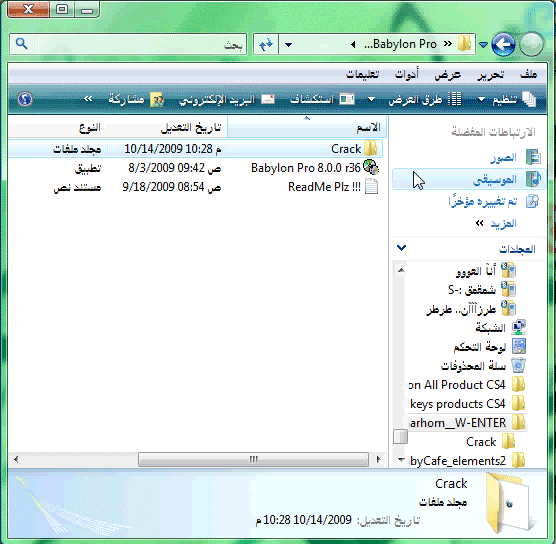Click مستند نص type cell
The height and width of the screenshot is (544, 556).
coord(77,187)
